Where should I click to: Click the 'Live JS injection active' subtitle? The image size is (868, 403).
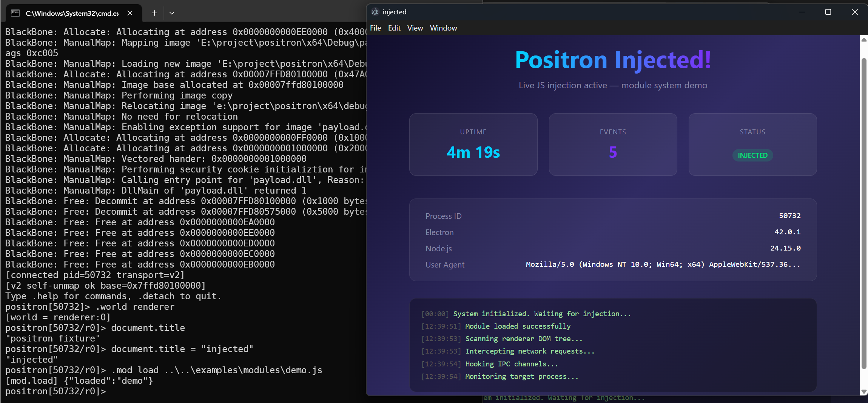point(613,85)
